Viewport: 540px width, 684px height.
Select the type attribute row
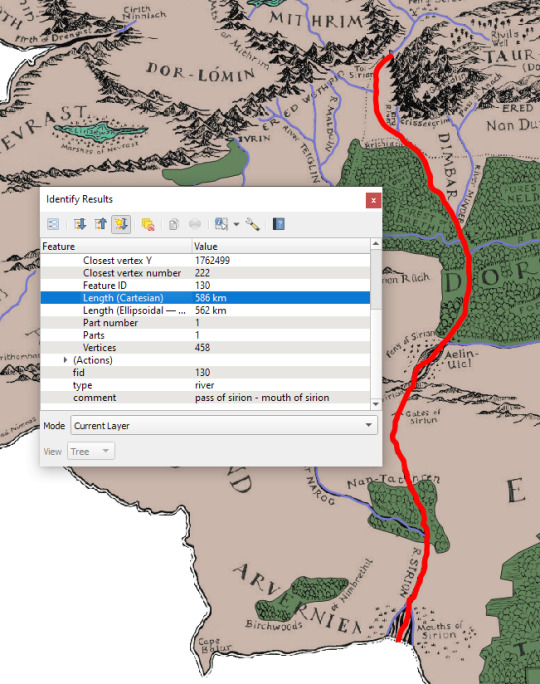[205, 385]
